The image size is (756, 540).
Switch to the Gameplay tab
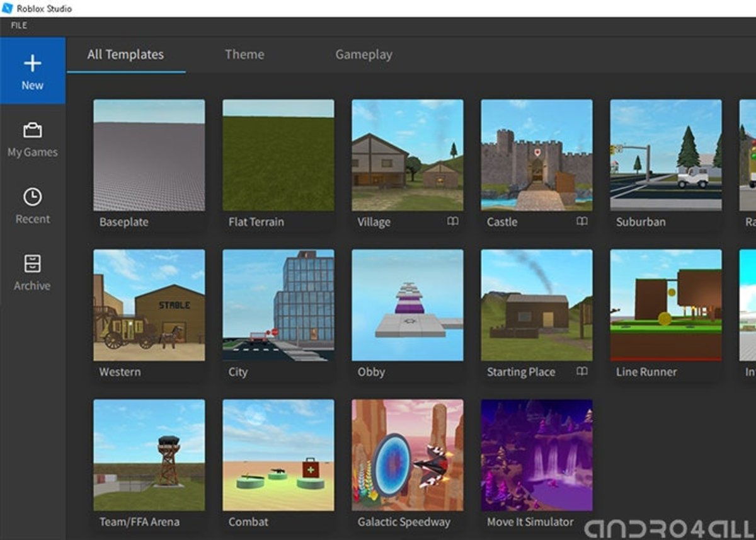tap(364, 55)
